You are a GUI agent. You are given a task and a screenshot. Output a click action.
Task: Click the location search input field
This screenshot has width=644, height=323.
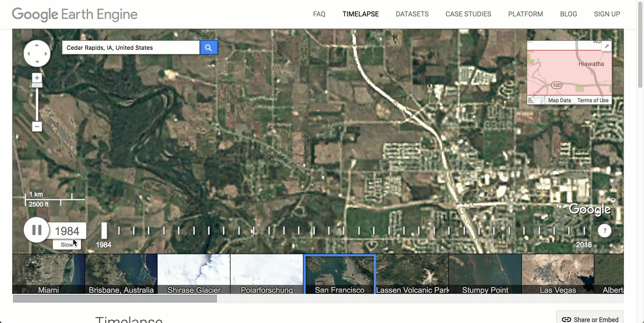click(131, 48)
